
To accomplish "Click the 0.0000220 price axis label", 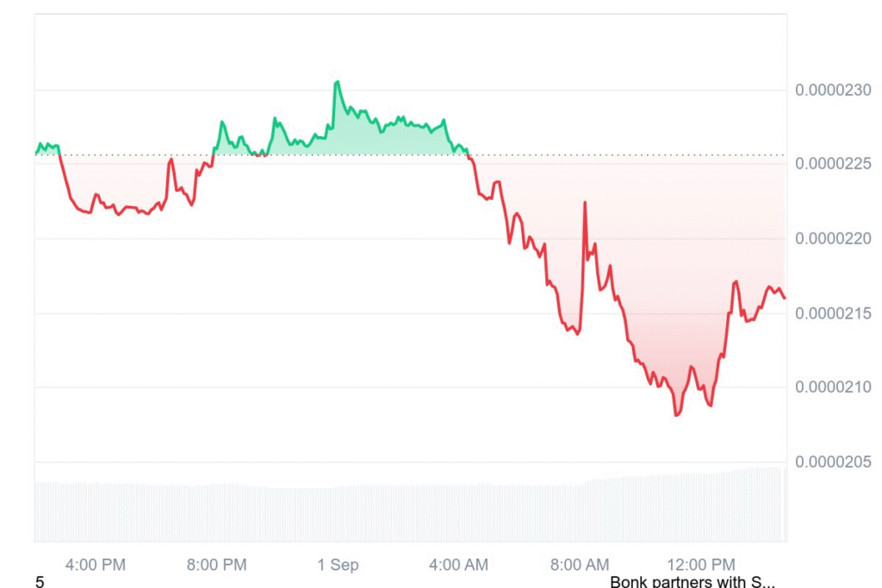I will pos(833,238).
